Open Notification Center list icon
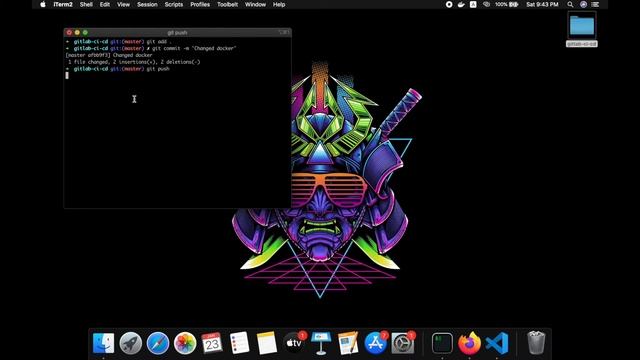Screen dimensions: 640x360 click(x=596, y=4)
